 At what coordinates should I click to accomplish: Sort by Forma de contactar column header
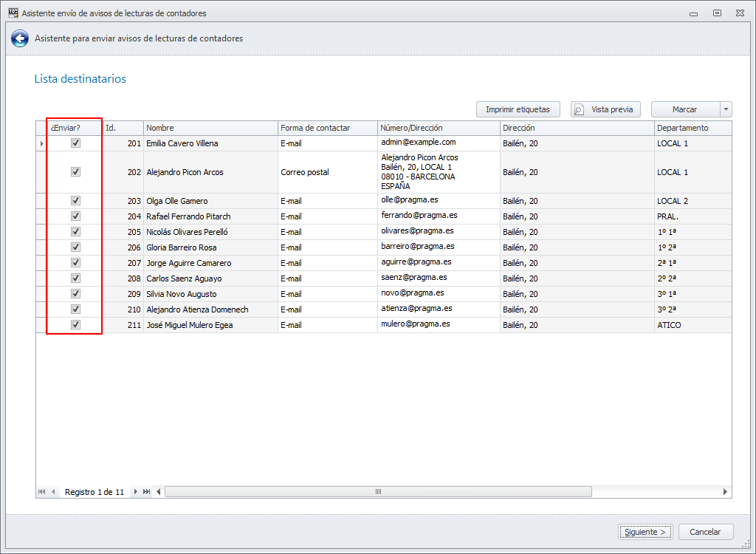tap(328, 128)
